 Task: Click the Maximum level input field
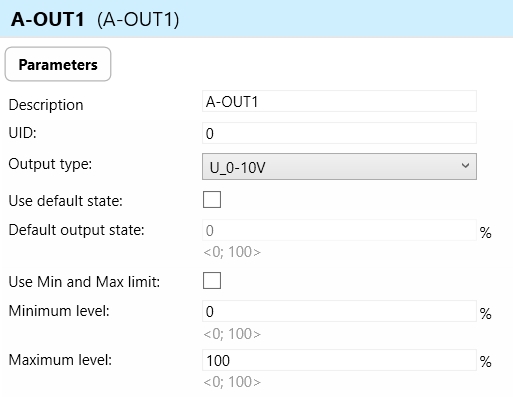339,360
